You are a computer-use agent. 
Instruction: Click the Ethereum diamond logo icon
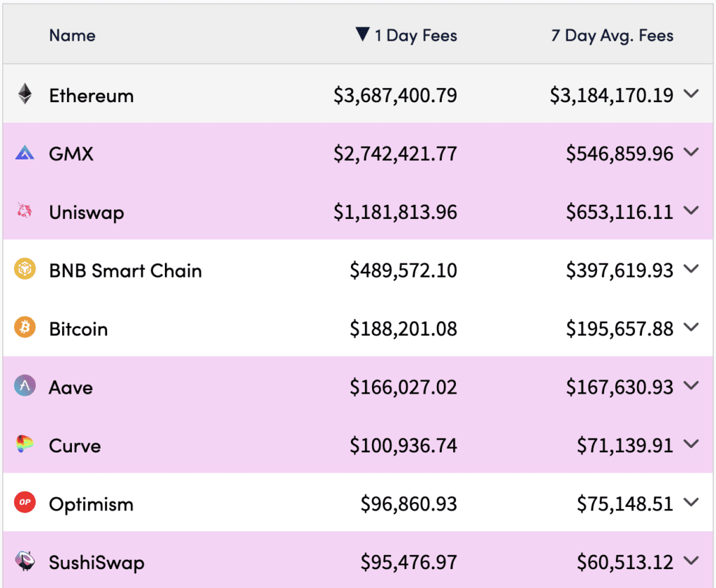[x=25, y=94]
